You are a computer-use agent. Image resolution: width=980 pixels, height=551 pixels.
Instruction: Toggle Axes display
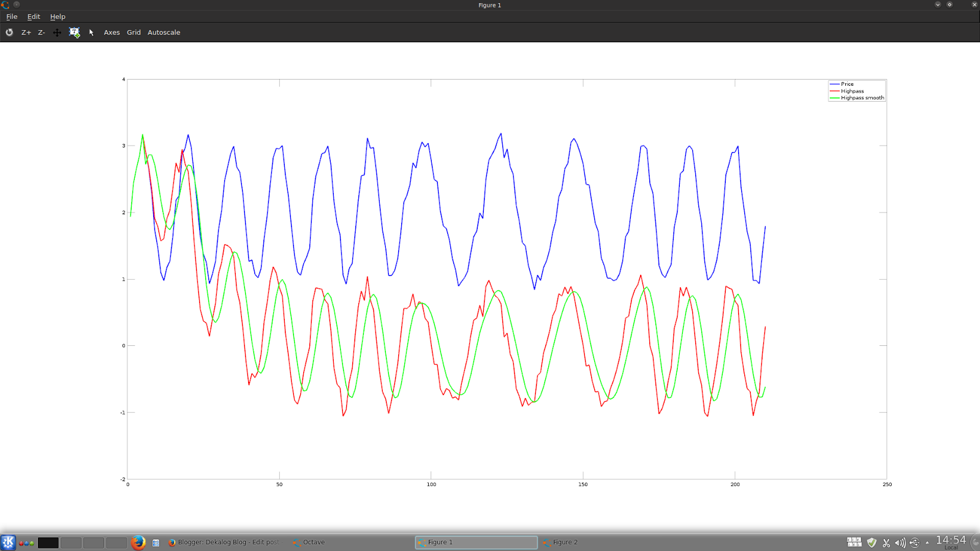click(x=111, y=32)
